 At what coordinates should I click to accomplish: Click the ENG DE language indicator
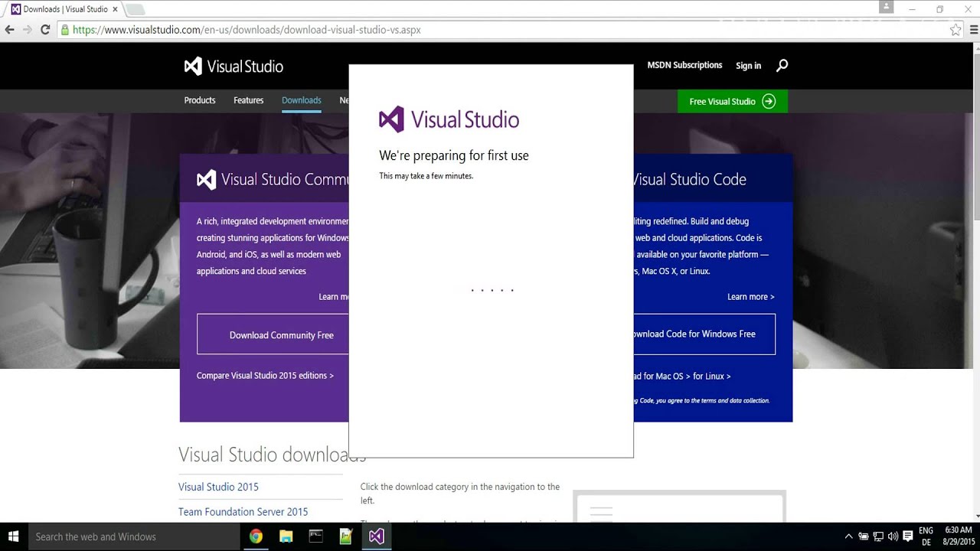point(926,536)
